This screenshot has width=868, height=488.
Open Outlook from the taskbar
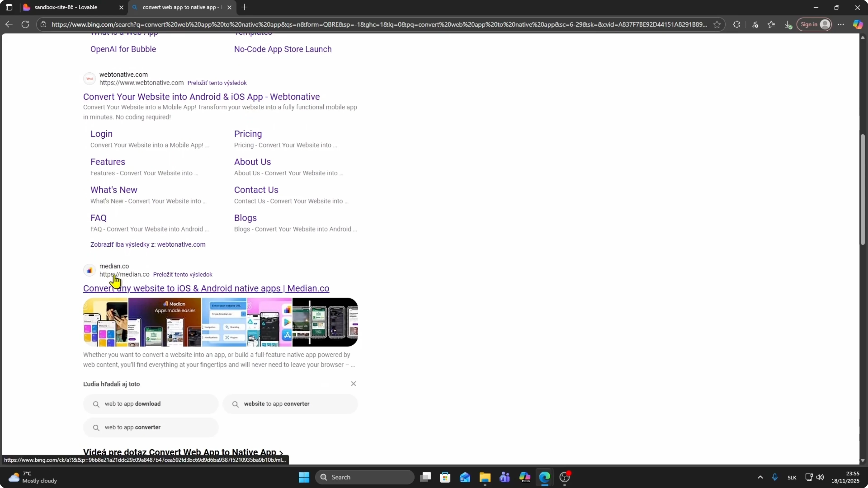[465, 477]
